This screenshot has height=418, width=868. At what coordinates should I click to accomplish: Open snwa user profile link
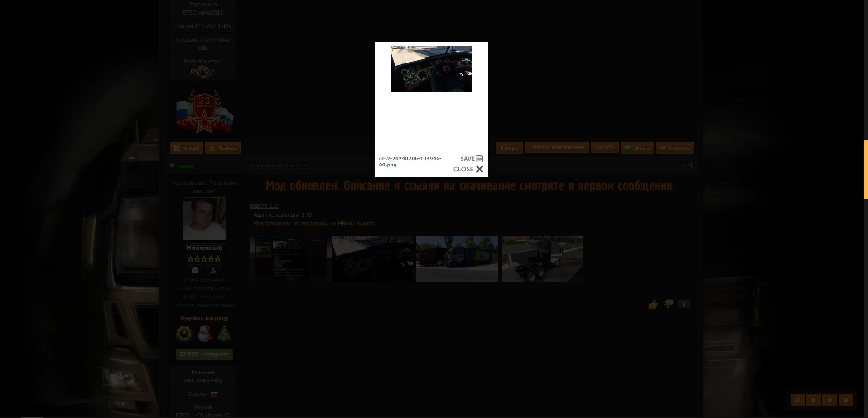(185, 166)
